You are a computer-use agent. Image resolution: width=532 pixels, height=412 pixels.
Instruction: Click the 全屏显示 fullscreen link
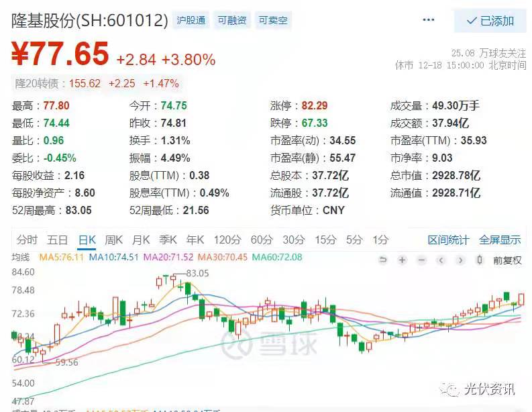[x=500, y=240]
